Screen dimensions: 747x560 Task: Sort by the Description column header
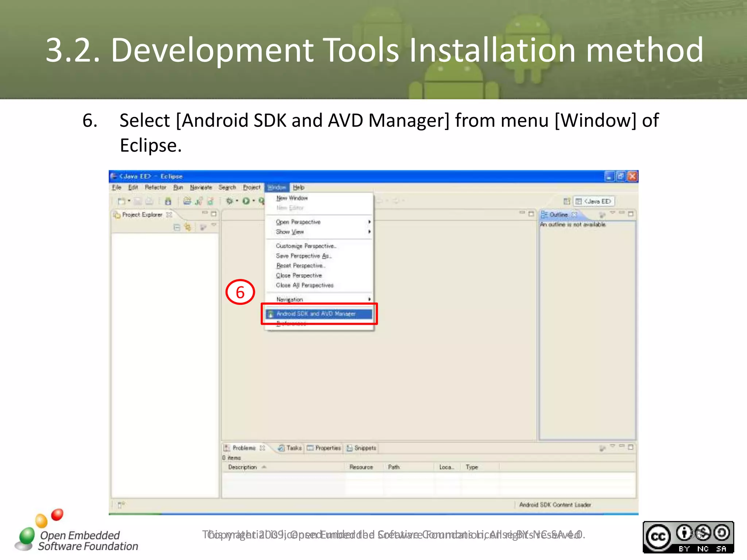pos(283,467)
